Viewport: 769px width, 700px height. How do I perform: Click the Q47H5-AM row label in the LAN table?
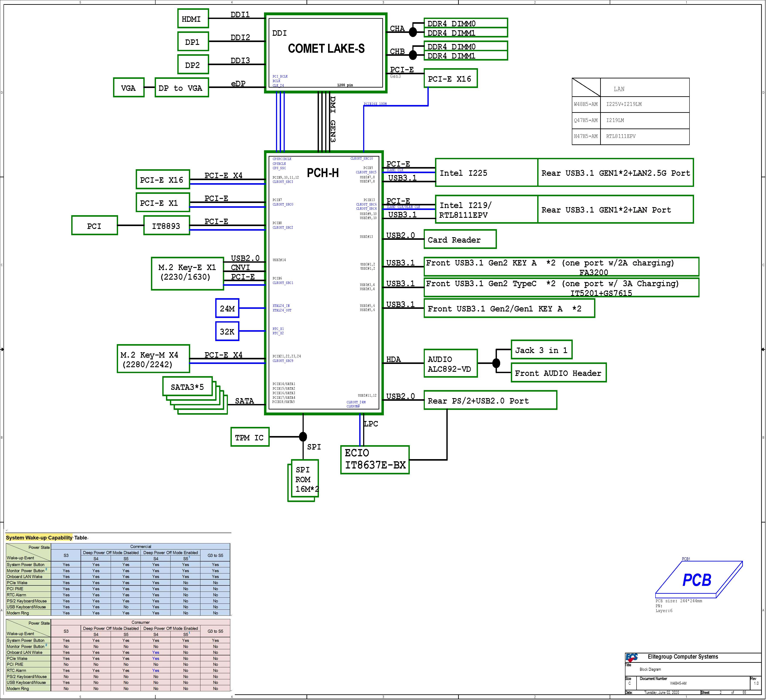tap(586, 120)
